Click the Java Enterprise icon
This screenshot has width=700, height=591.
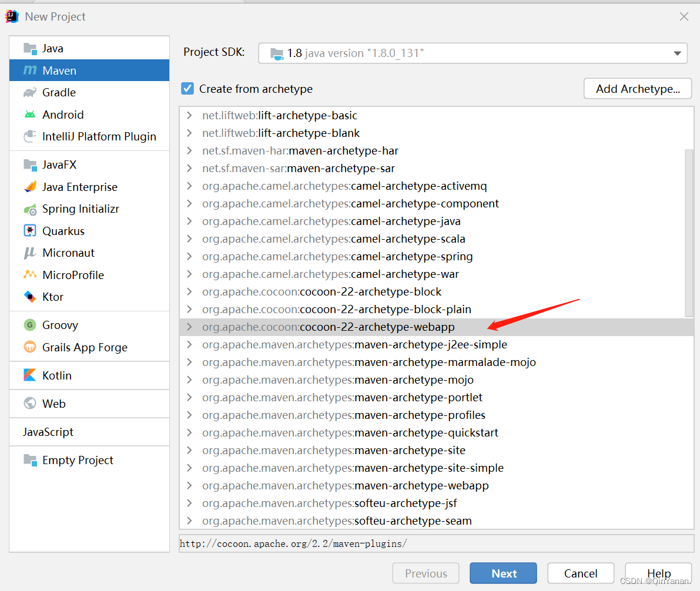pyautogui.click(x=30, y=187)
